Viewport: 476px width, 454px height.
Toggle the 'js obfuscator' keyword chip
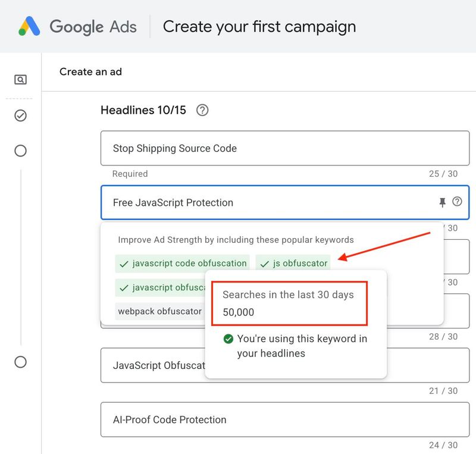[294, 263]
